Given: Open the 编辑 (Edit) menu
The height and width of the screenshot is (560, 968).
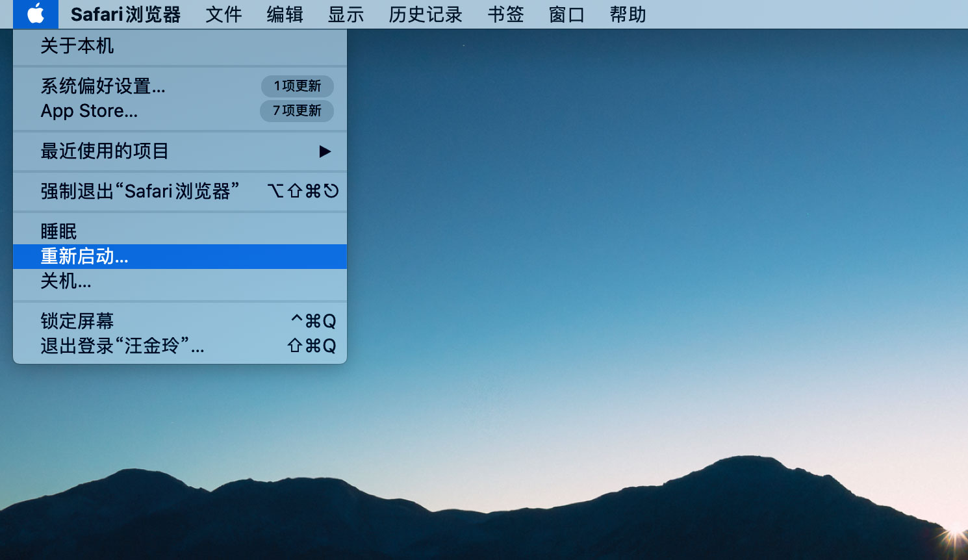Looking at the screenshot, I should coord(284,14).
